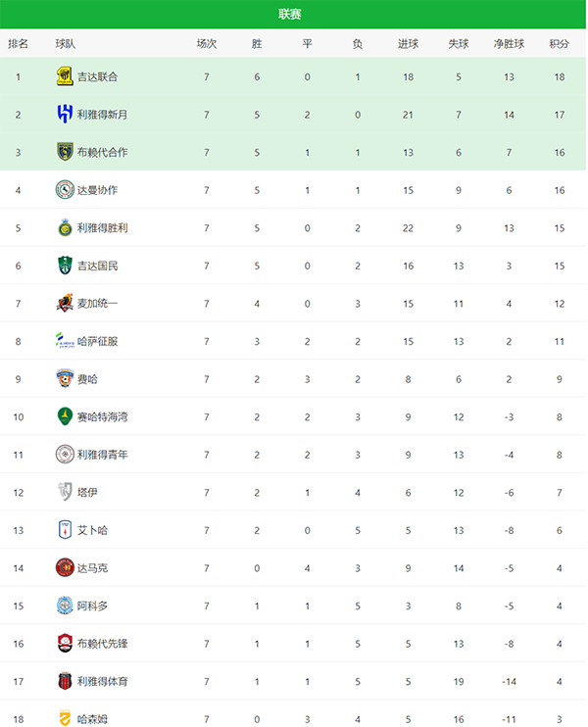Open the 赛哈特海湾 team name link
The width and height of the screenshot is (588, 727).
tap(103, 417)
